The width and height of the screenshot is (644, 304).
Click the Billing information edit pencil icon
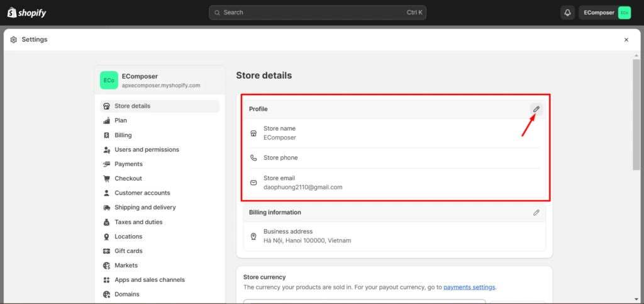[536, 213]
